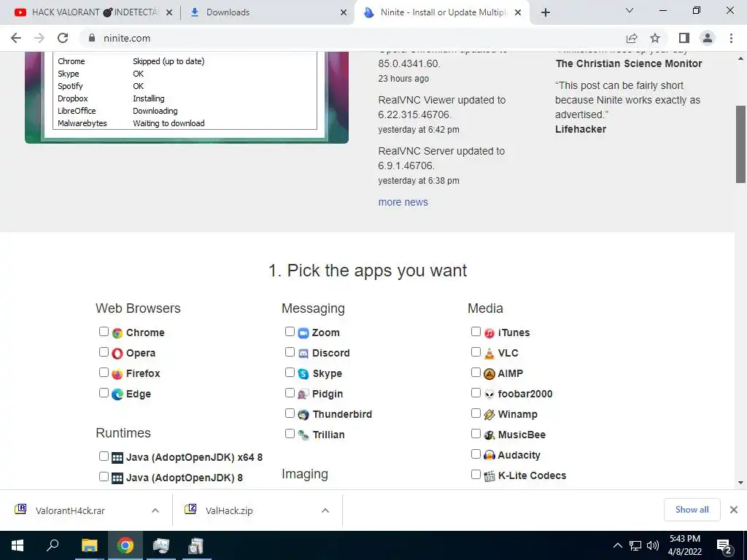Screen dimensions: 747x560
Task: Reload the page with the refresh icon
Action: [63, 38]
